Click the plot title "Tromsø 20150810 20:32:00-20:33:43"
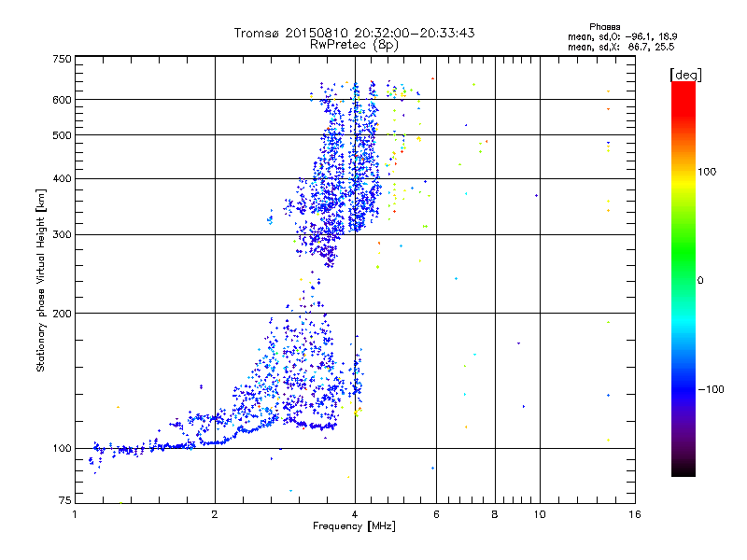The width and height of the screenshot is (747, 560). [x=354, y=33]
